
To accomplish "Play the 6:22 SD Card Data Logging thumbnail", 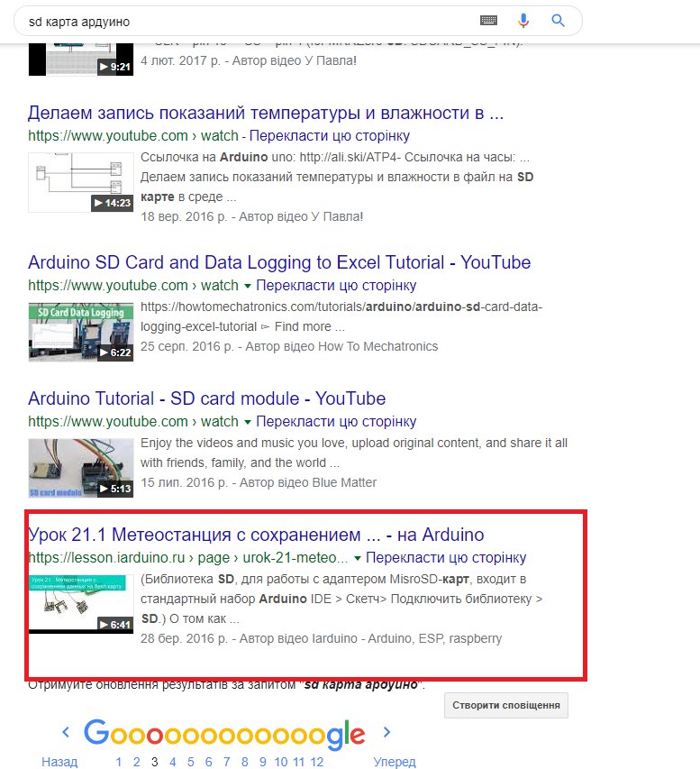I will (x=81, y=332).
